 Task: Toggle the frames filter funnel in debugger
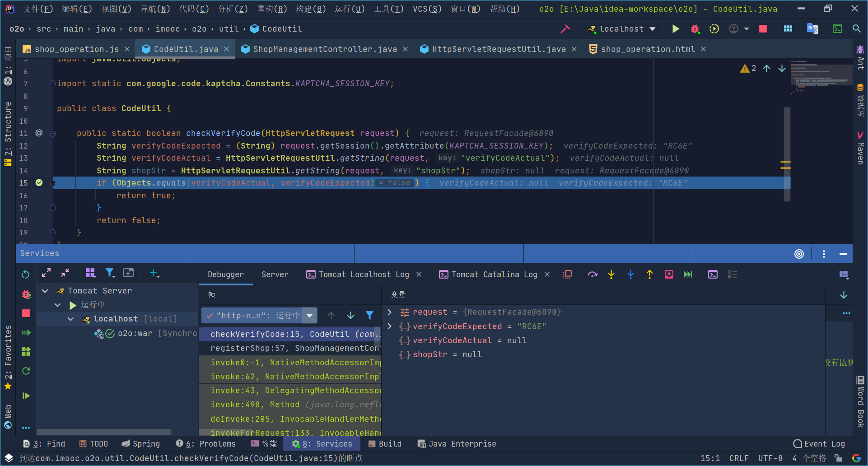point(369,316)
